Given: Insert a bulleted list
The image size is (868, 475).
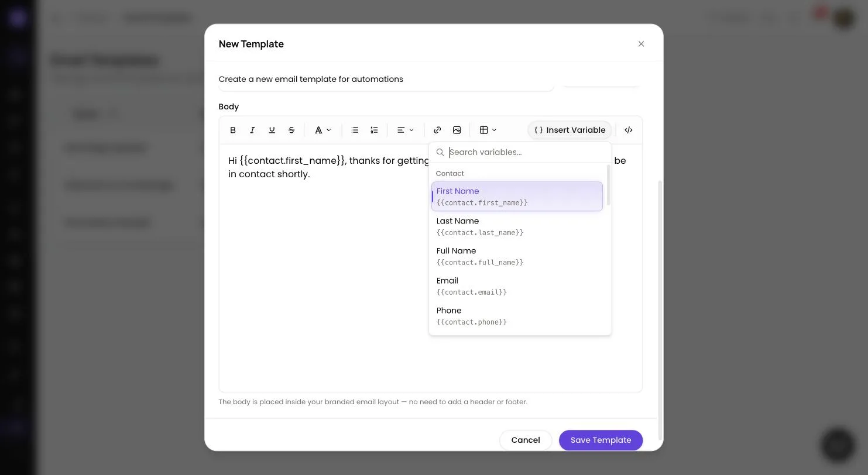Looking at the screenshot, I should 355,130.
